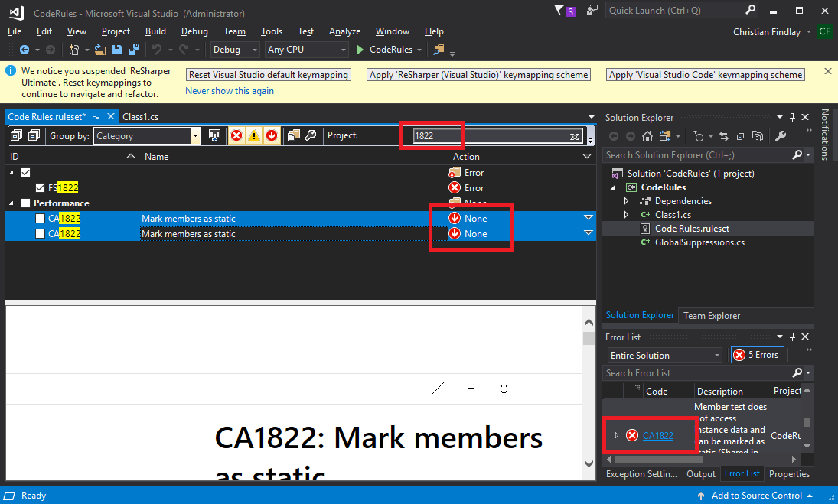Open the Entire Solution scope dropdown

664,355
